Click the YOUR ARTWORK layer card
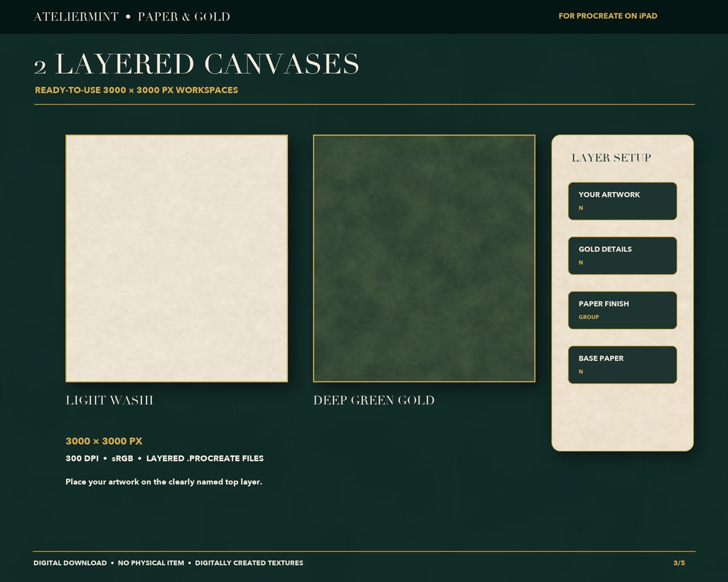This screenshot has width=728, height=582. [x=622, y=201]
